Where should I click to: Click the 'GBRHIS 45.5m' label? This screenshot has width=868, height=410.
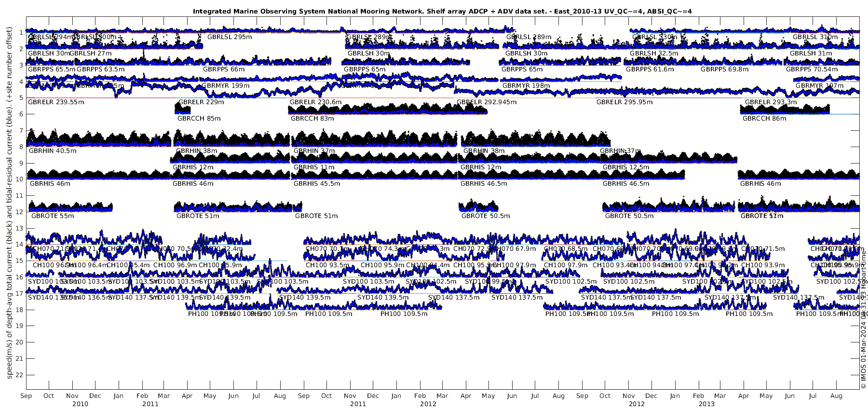click(x=316, y=183)
